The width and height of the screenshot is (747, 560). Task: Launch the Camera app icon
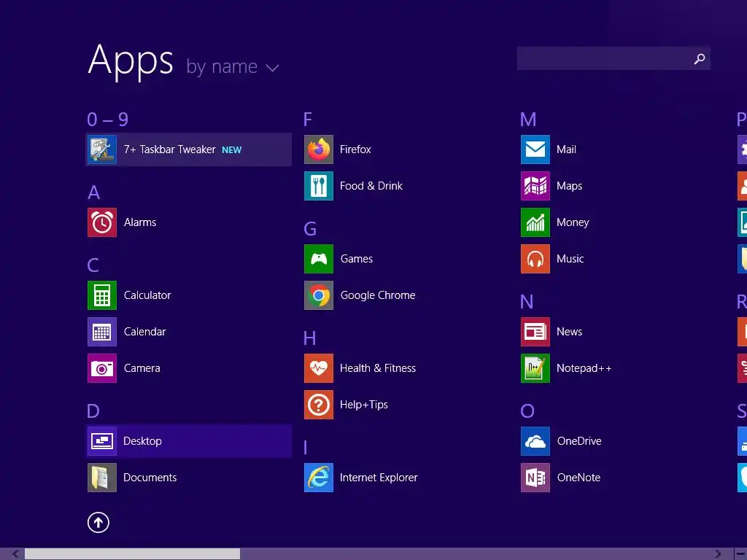[x=102, y=368]
